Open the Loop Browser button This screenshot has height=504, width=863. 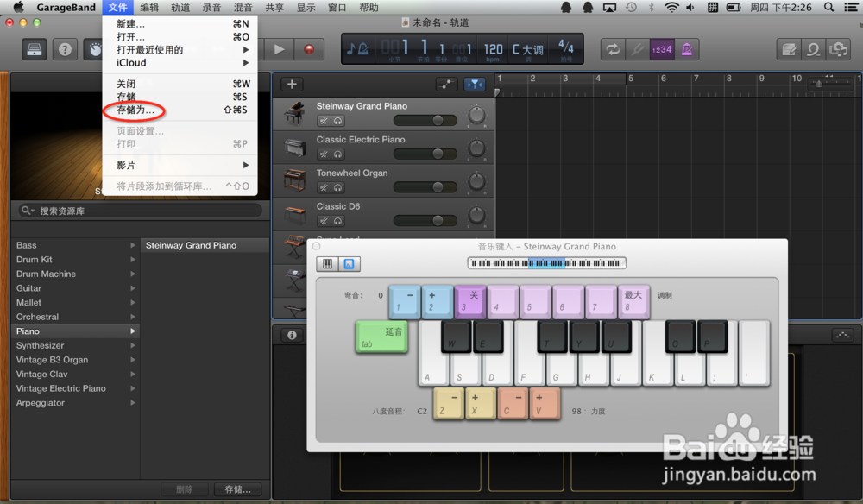814,49
